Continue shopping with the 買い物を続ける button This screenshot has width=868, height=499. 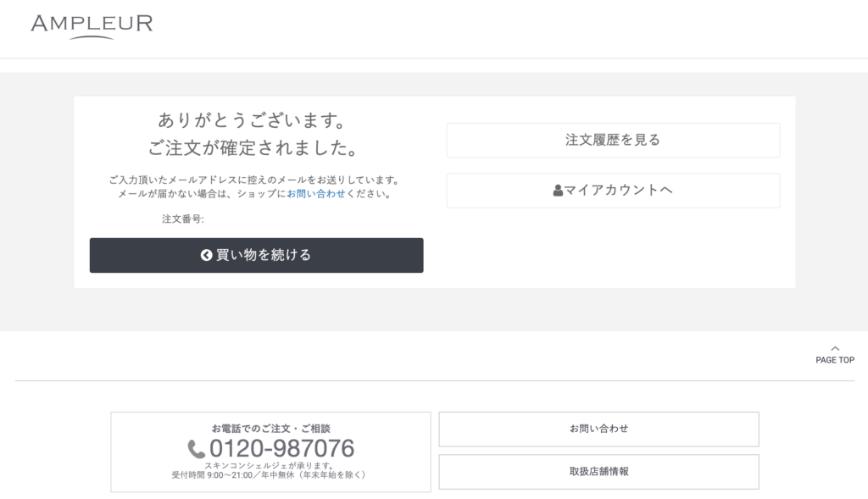pos(256,255)
